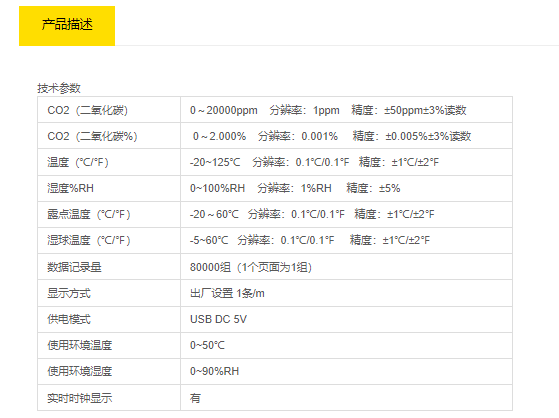Click the 0～20000ppm range value cell
The width and height of the screenshot is (559, 418).
pos(347,110)
